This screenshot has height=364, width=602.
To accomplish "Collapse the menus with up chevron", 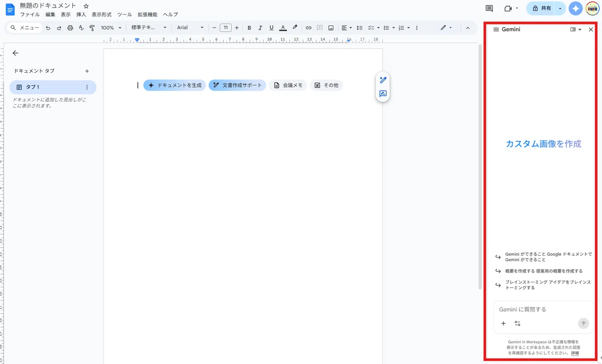I will pos(468,28).
